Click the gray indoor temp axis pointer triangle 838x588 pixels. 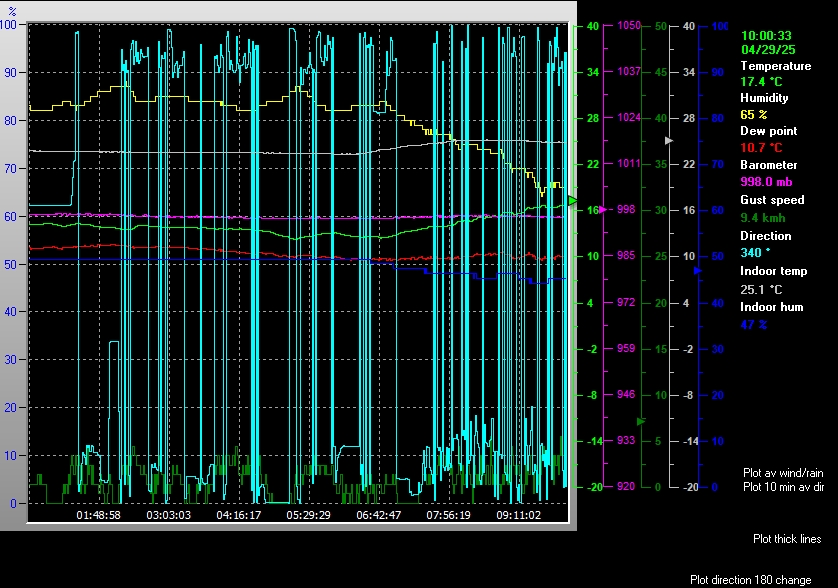tap(669, 141)
